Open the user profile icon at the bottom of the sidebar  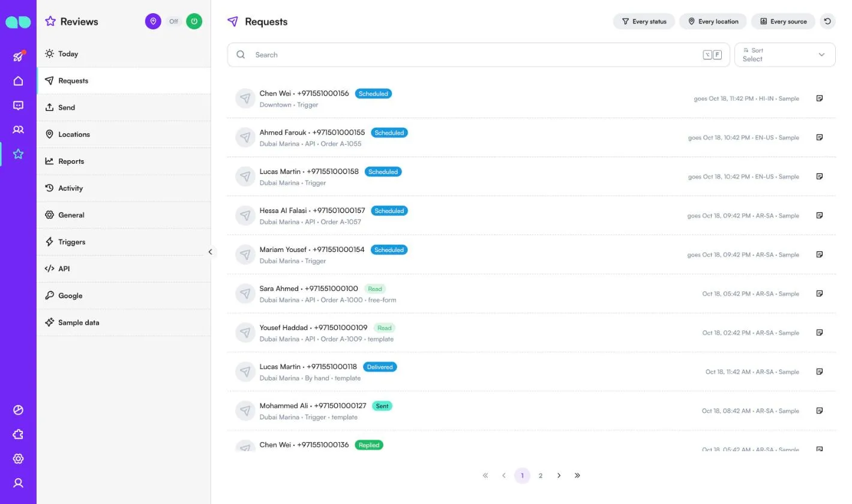pyautogui.click(x=18, y=483)
